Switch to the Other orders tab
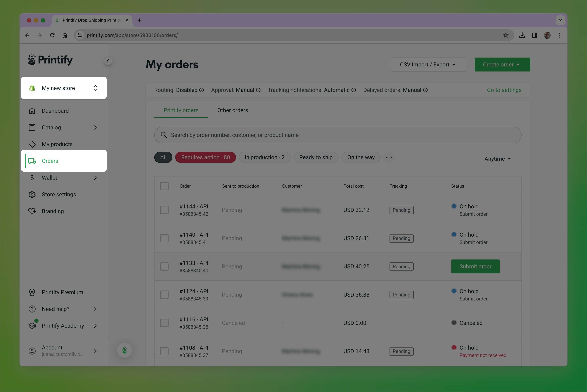The height and width of the screenshot is (392, 587). 232,110
